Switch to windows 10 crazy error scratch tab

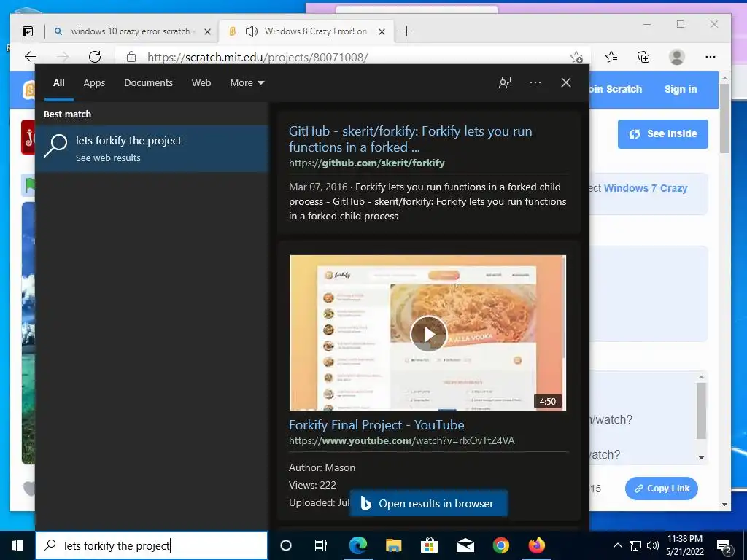(x=130, y=31)
